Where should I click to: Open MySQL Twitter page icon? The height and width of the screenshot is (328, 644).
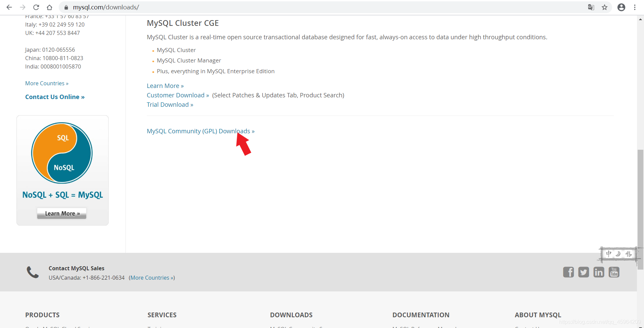584,272
